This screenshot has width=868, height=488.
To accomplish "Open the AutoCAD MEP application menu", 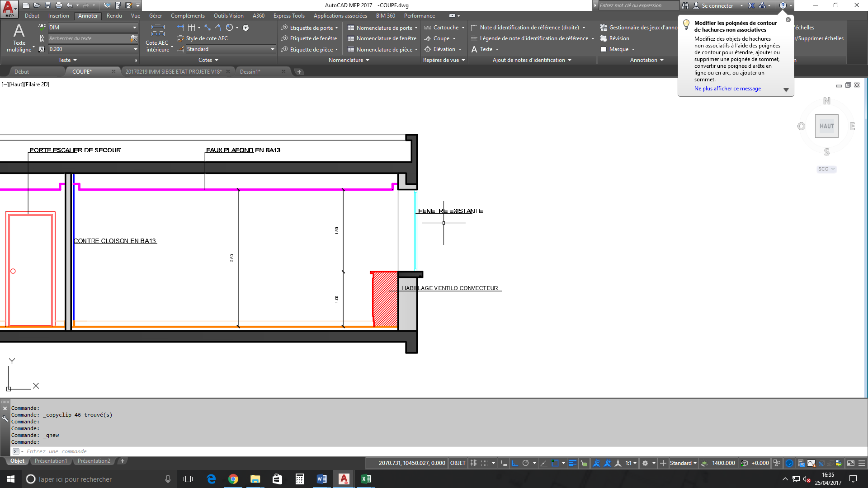I will tap(9, 9).
